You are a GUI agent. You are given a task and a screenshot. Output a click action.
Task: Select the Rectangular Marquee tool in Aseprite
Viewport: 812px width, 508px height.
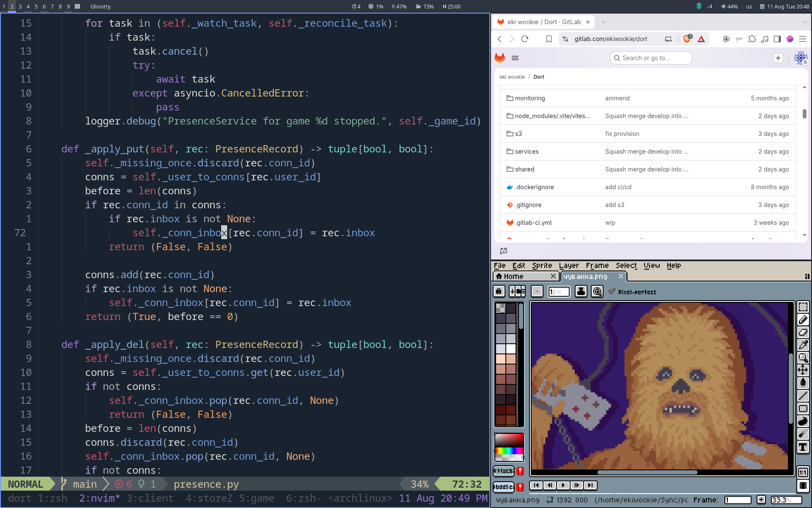click(803, 307)
